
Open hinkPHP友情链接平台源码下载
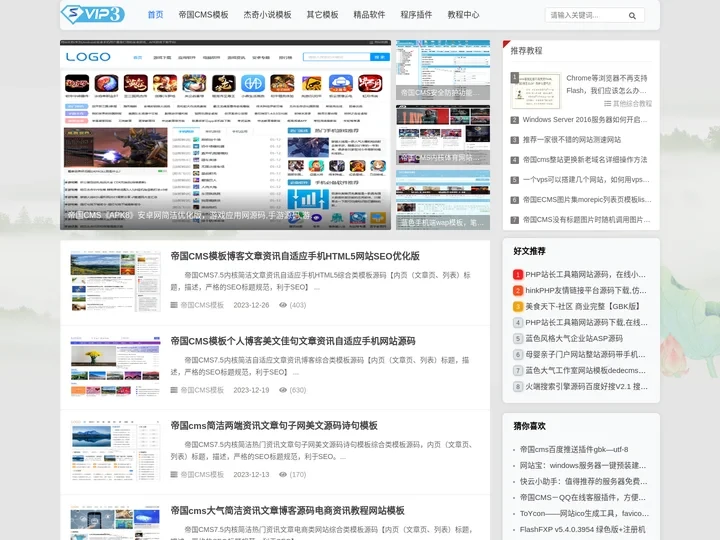(586, 290)
